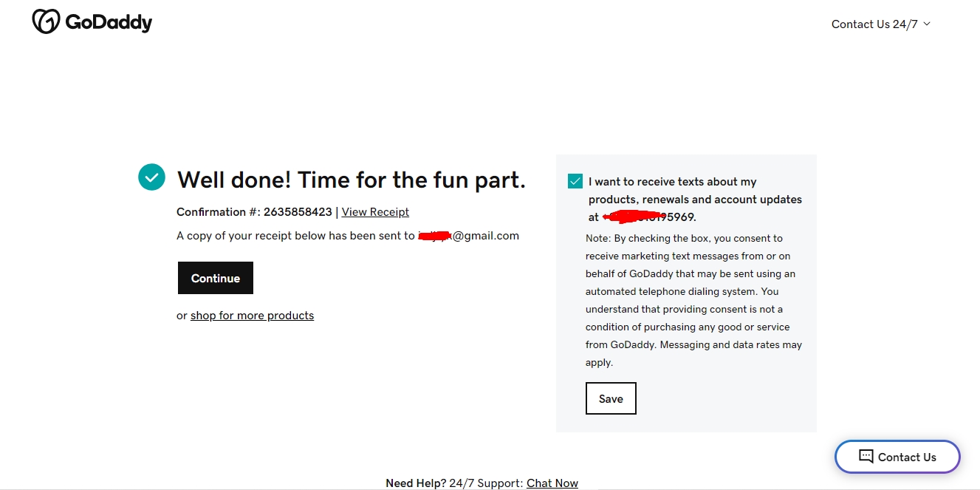Click the redacted gmail.com email address

(468, 236)
